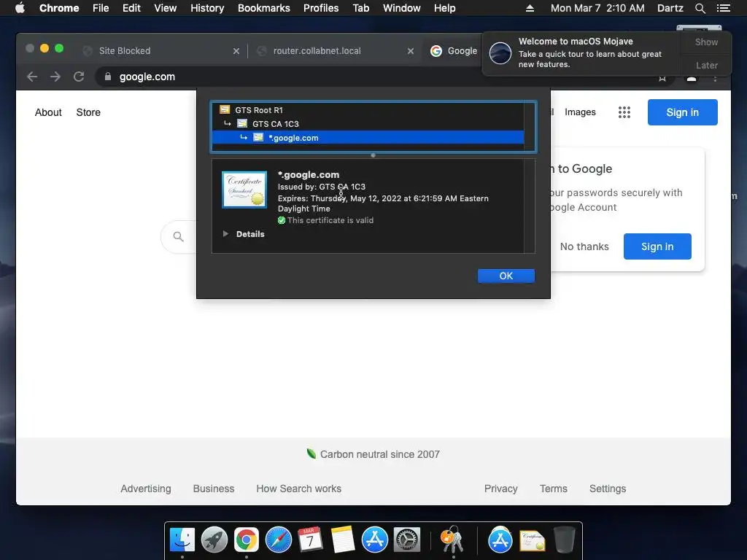Click the large certificate image
Screen dimensions: 747x560
click(244, 190)
